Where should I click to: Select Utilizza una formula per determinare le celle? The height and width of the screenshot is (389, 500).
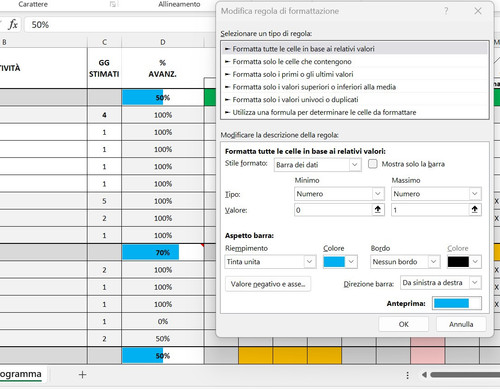pos(354,112)
